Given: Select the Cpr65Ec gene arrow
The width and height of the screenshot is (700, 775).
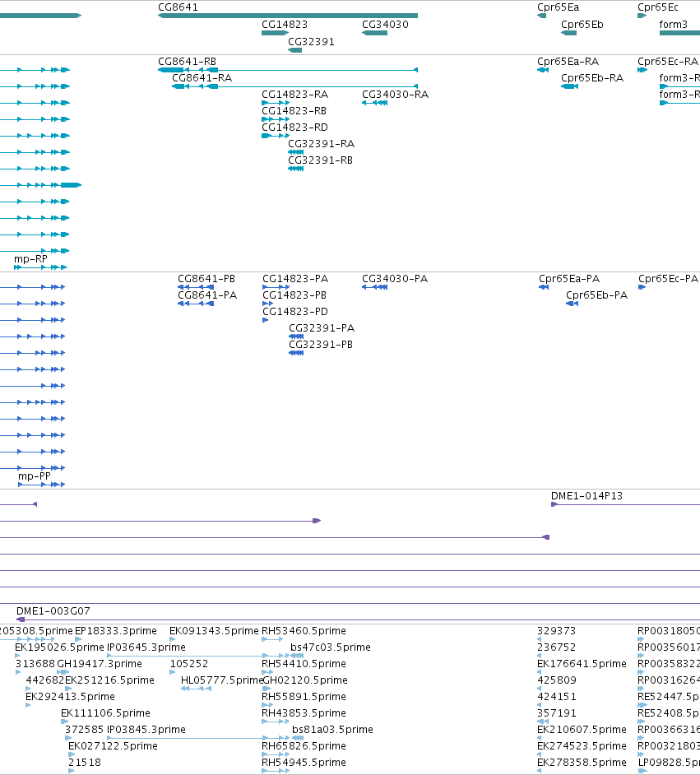Looking at the screenshot, I should [x=642, y=16].
